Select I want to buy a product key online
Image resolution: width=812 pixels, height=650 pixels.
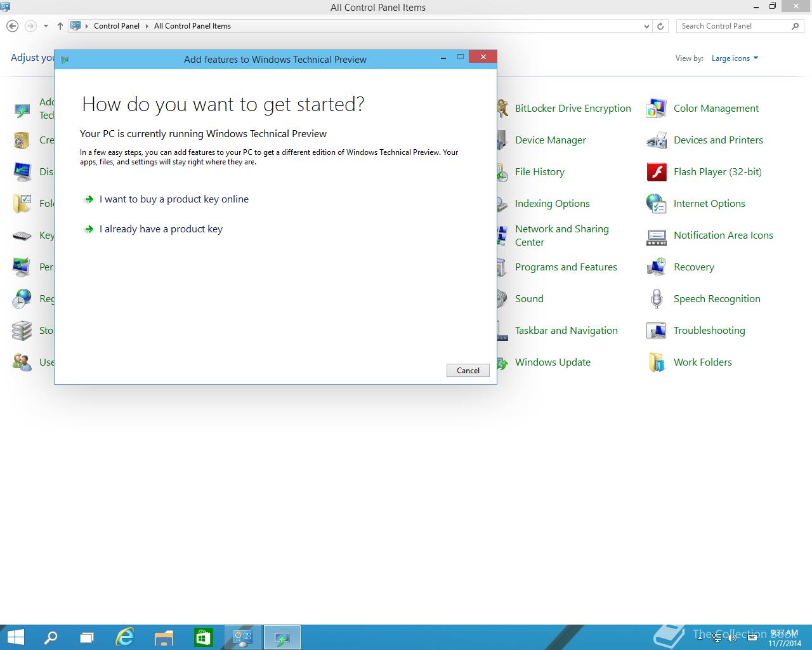(x=174, y=199)
